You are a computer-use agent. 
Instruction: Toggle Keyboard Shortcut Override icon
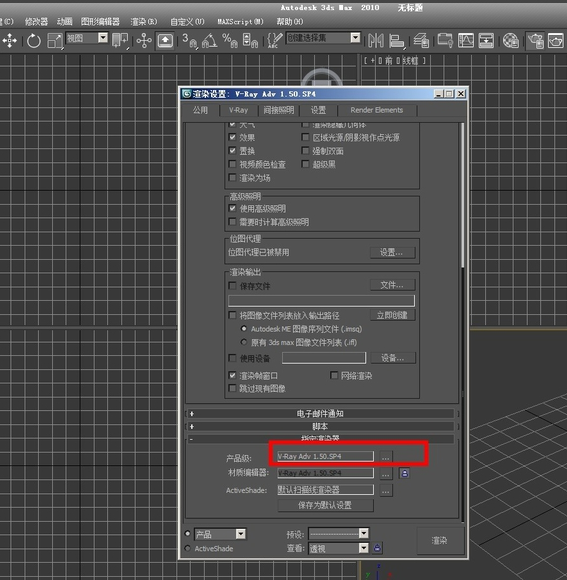point(165,40)
